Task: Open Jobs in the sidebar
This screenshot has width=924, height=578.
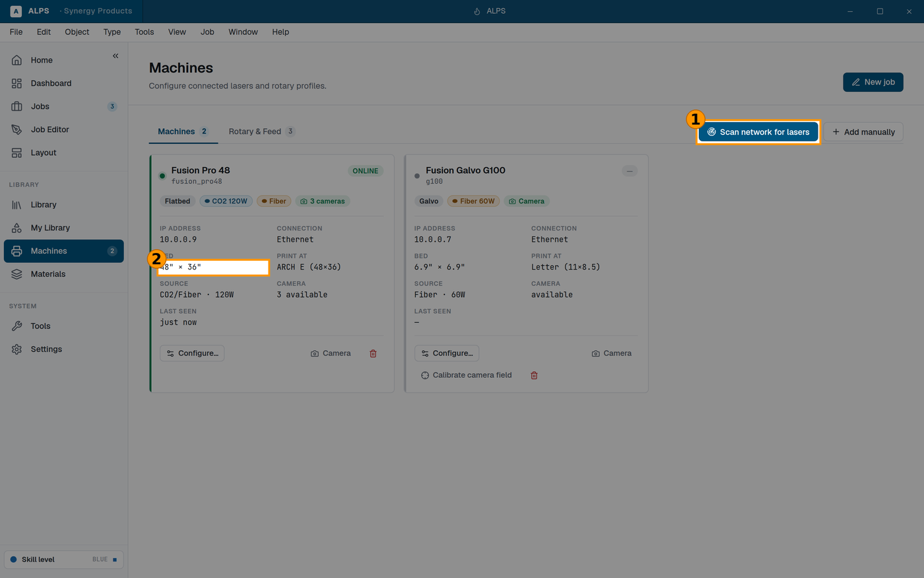Action: pos(64,106)
